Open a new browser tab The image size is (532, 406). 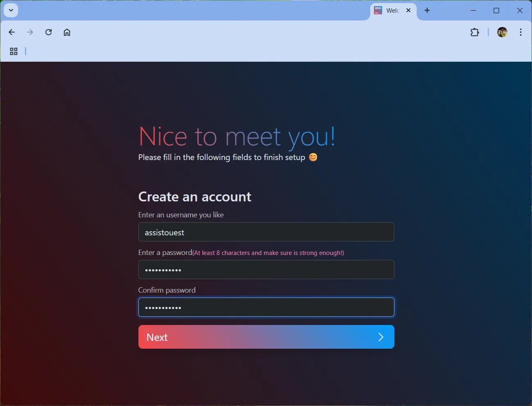[x=427, y=10]
